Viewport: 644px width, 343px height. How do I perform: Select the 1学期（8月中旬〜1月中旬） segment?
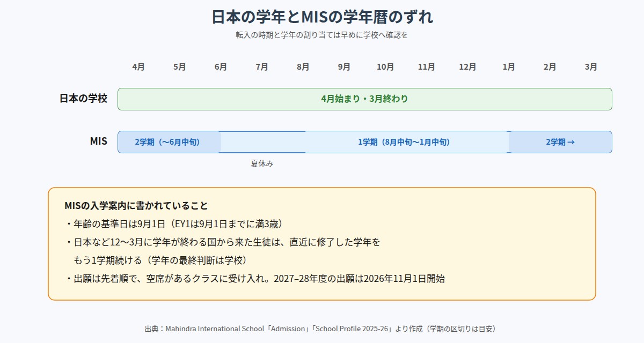pos(406,142)
